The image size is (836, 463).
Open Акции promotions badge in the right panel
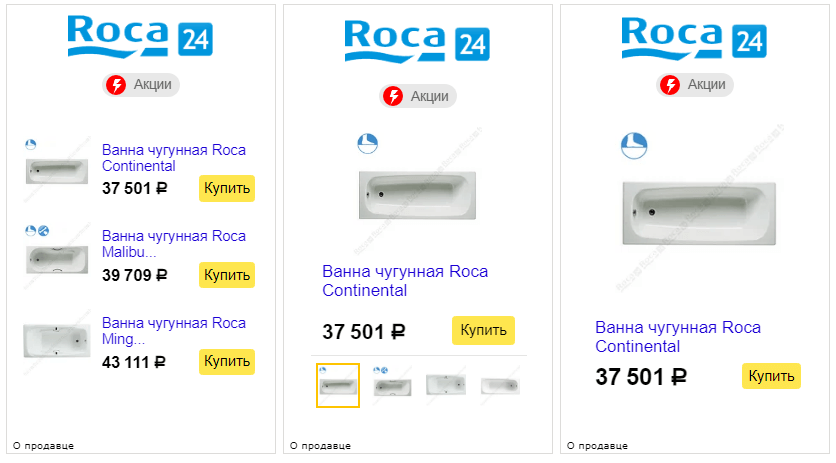point(695,85)
